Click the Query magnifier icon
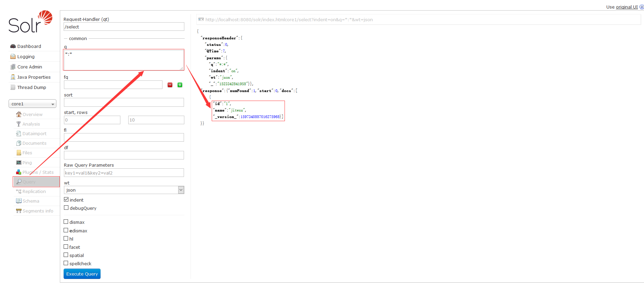This screenshot has width=644, height=283. [19, 182]
